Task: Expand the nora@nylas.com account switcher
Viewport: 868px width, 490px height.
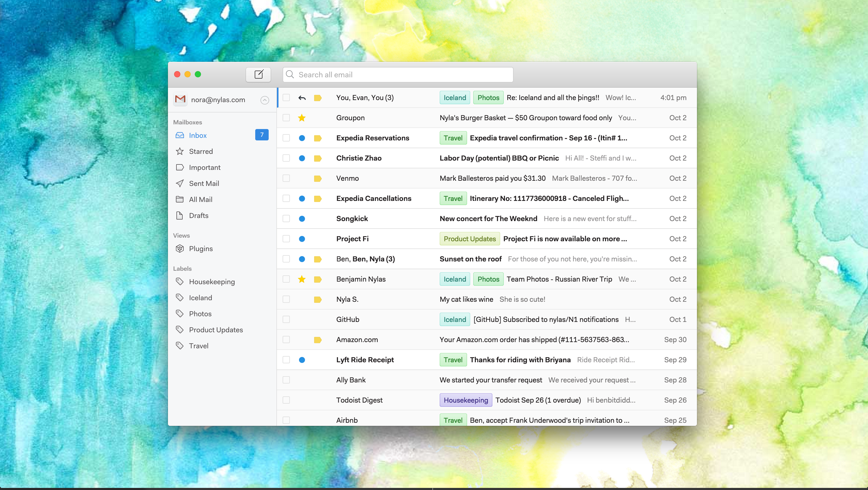Action: pos(265,100)
